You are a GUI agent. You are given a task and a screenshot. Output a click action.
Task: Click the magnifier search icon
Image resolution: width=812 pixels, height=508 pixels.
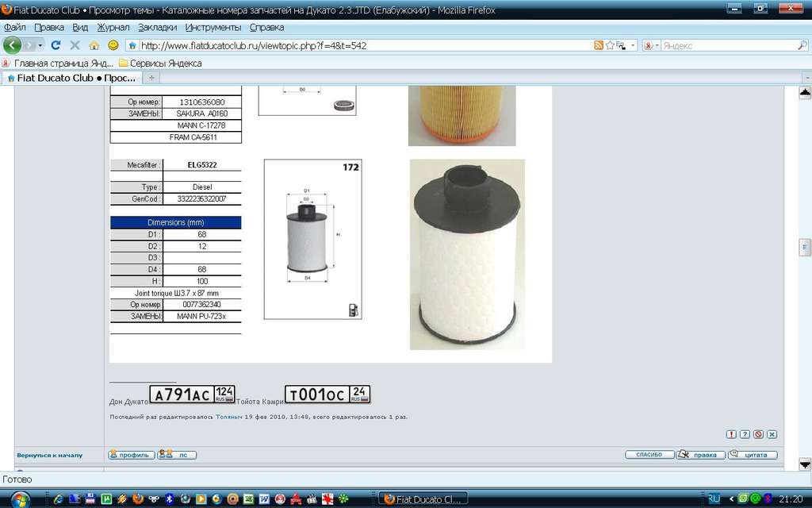(x=802, y=45)
